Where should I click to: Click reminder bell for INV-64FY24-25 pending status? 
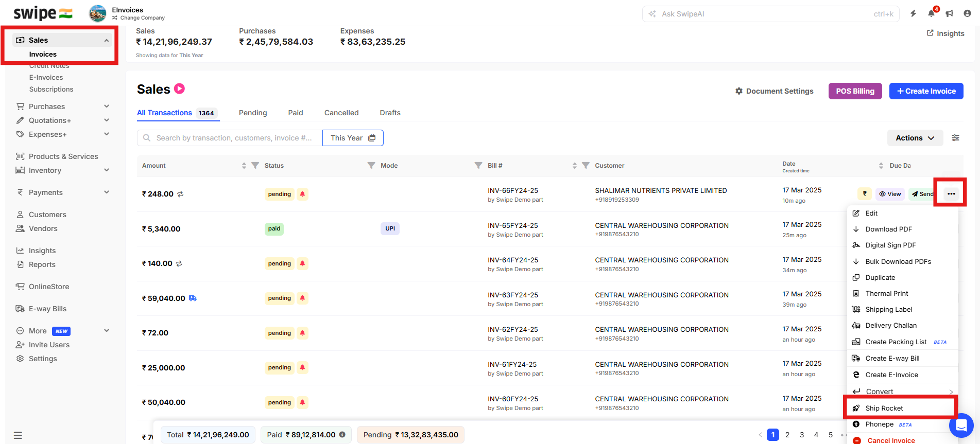tap(302, 263)
